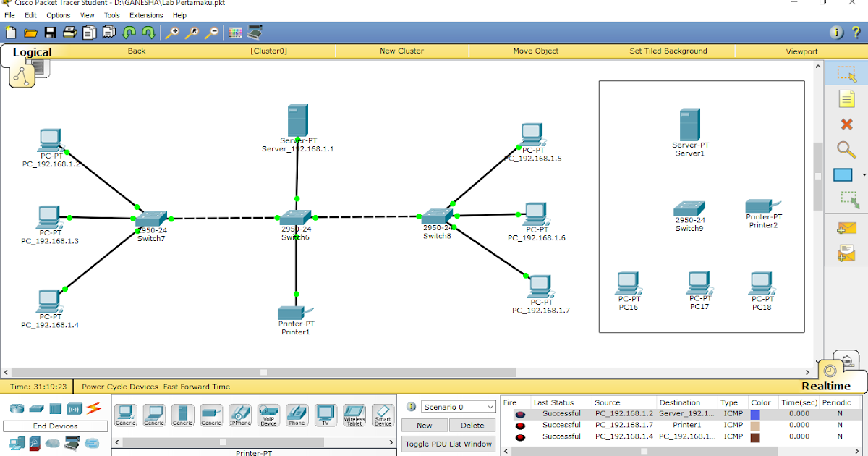Screen dimensions: 868x456
Task: Open the shape tool dropdown arrow
Action: point(864,175)
